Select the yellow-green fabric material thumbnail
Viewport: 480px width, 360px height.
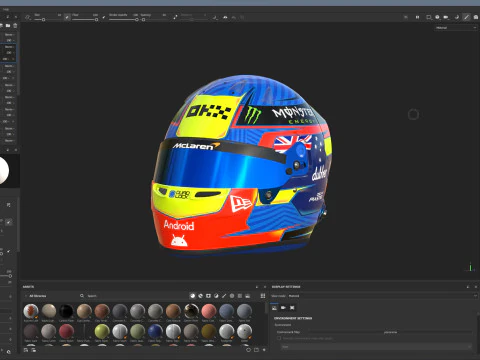(x=102, y=331)
